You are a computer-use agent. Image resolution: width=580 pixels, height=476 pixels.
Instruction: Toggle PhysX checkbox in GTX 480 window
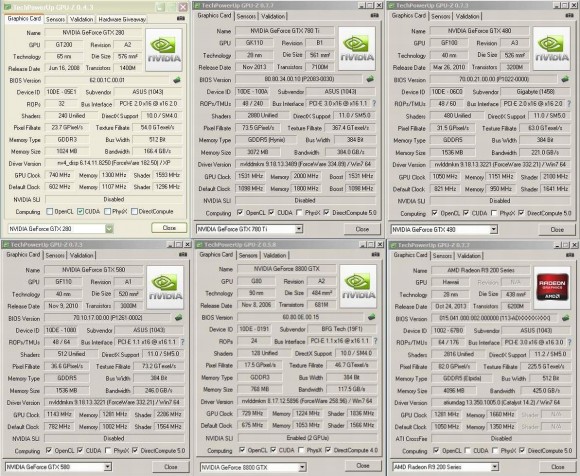pyautogui.click(x=493, y=213)
